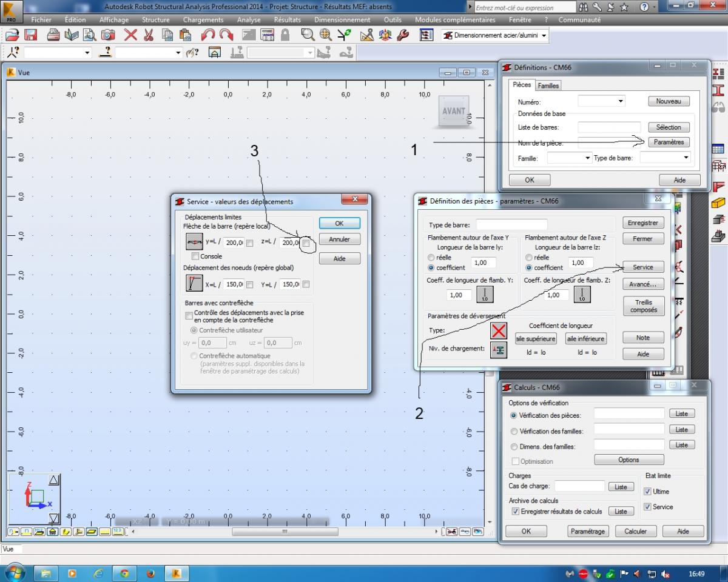Screen dimensions: 728x582
Task: Click the horizontal scrollbar of the Vue window
Action: point(285,532)
